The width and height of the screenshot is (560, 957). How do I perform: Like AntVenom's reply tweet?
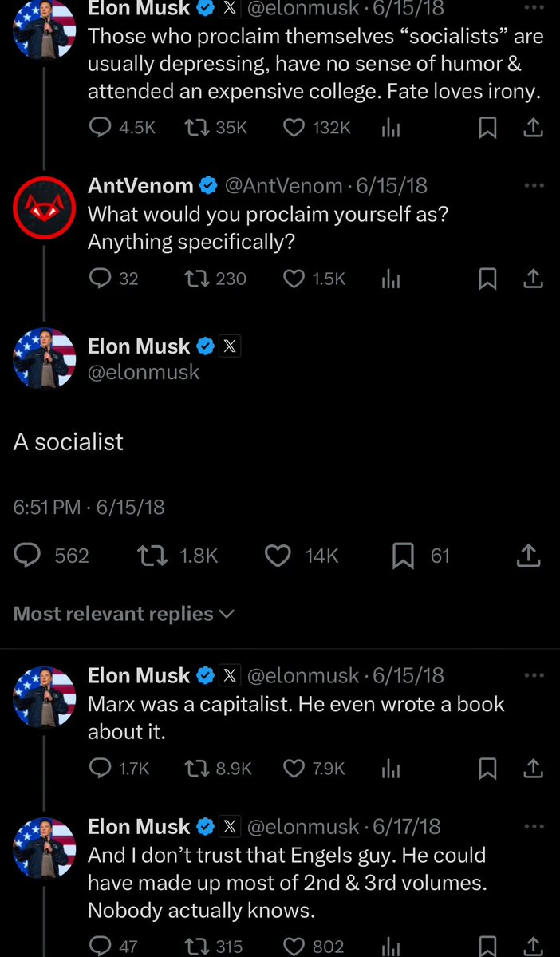pyautogui.click(x=294, y=279)
